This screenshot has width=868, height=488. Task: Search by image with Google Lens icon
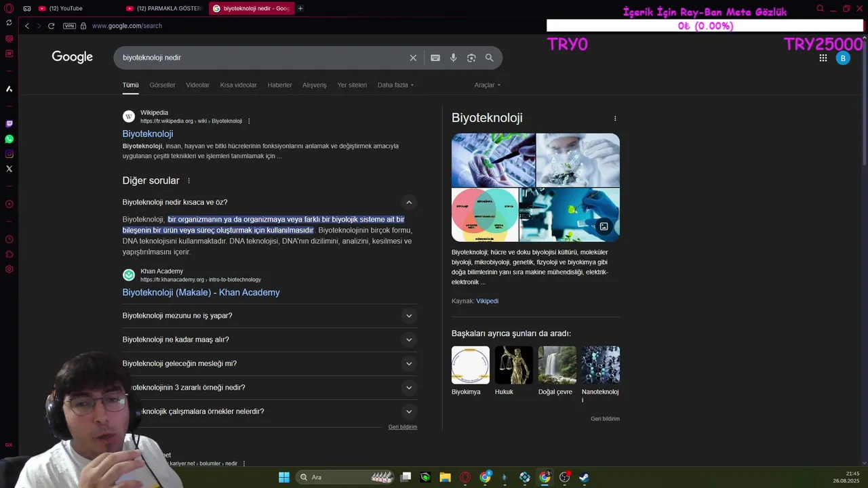tap(471, 58)
